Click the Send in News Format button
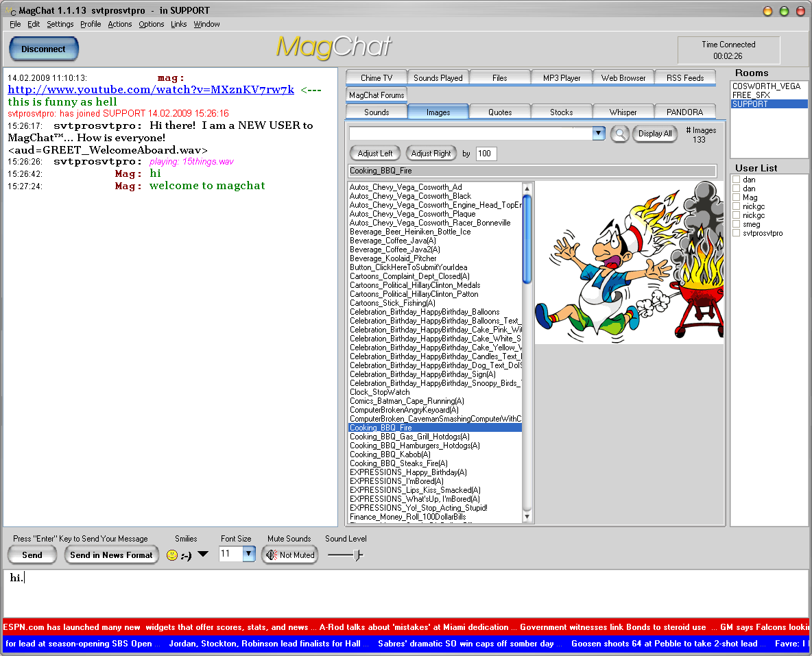Viewport: 812px width, 656px height. pyautogui.click(x=111, y=555)
